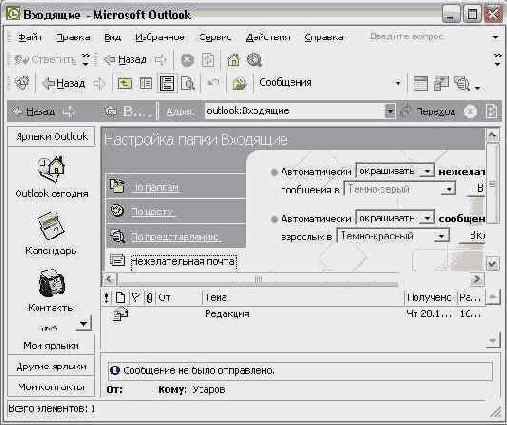The height and width of the screenshot is (425, 507).
Task: Click the up-one-folder toolbar icon
Action: tap(125, 83)
